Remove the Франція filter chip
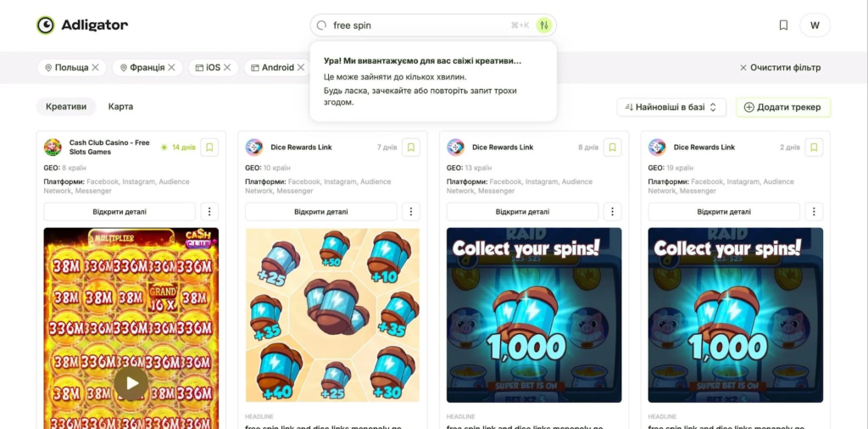This screenshot has width=868, height=429. pyautogui.click(x=171, y=68)
